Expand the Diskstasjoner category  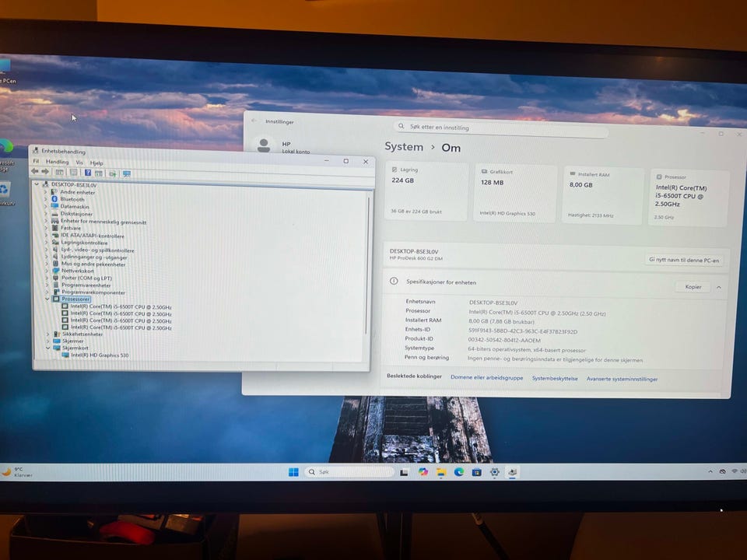point(46,213)
